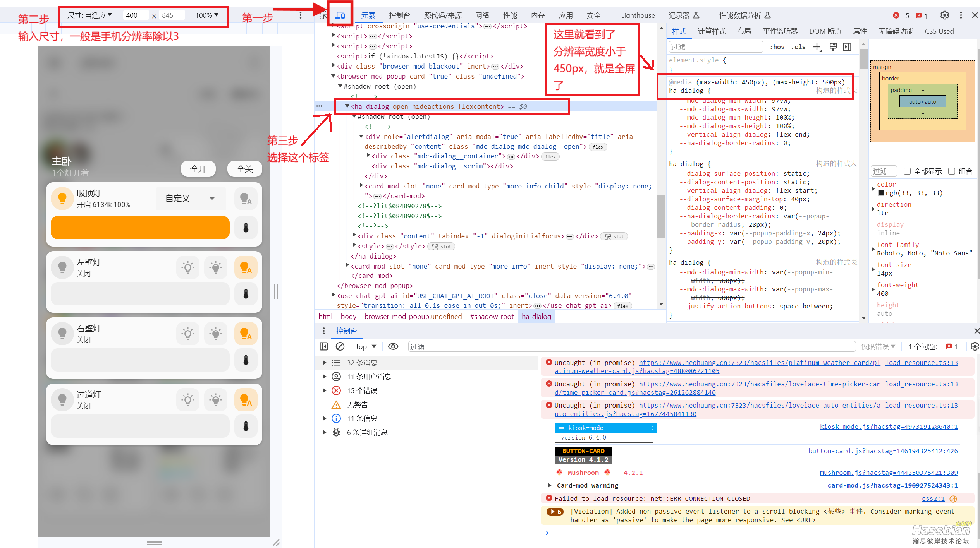Toggle the :hov element state button
Viewport: 980px width, 548px height.
tap(777, 47)
